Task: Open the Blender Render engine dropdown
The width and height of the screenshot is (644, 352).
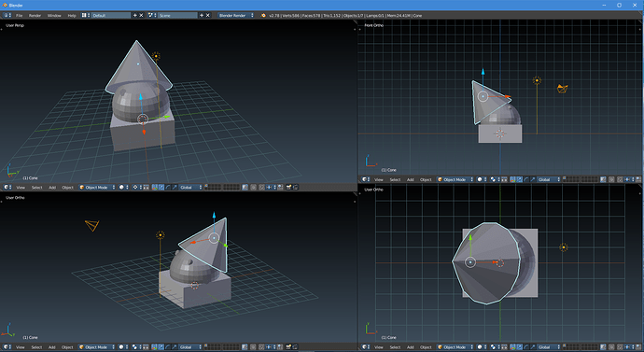Action: pyautogui.click(x=236, y=15)
